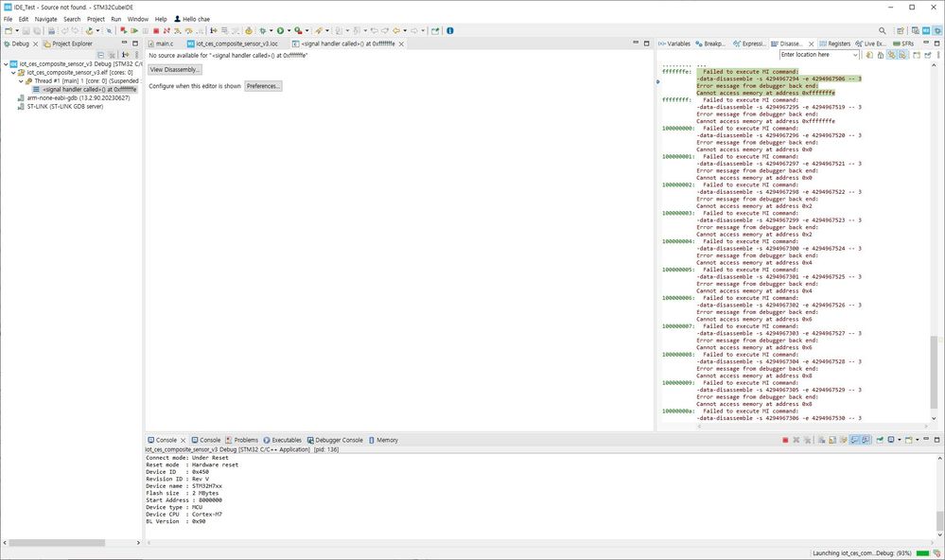Open the Navigate menu

45,19
